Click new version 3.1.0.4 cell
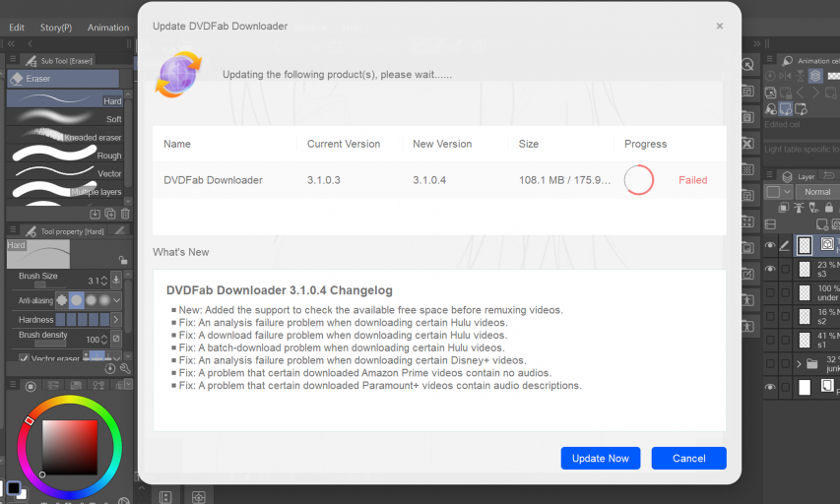This screenshot has width=840, height=504. point(429,180)
